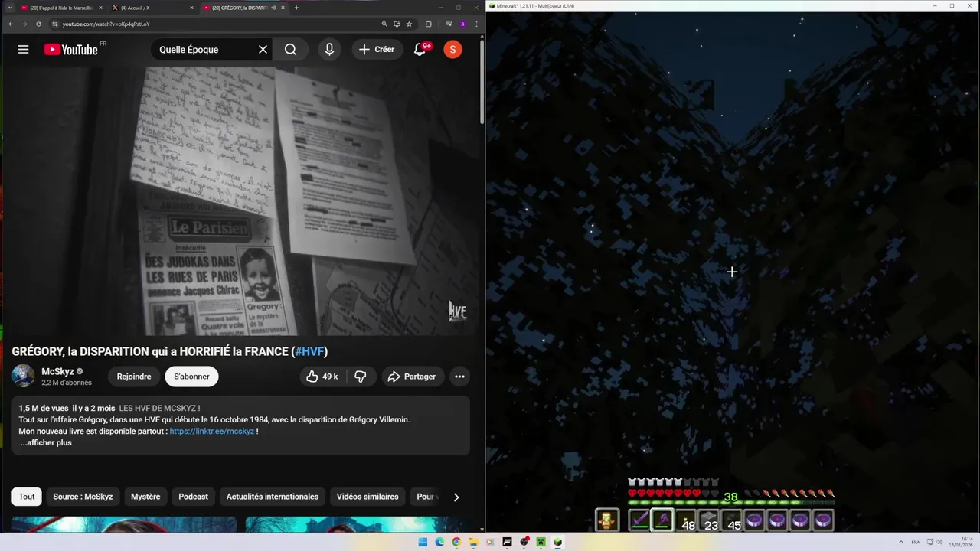Image resolution: width=980 pixels, height=551 pixels.
Task: Switch to L'appel à Rida browser tab
Action: point(60,8)
